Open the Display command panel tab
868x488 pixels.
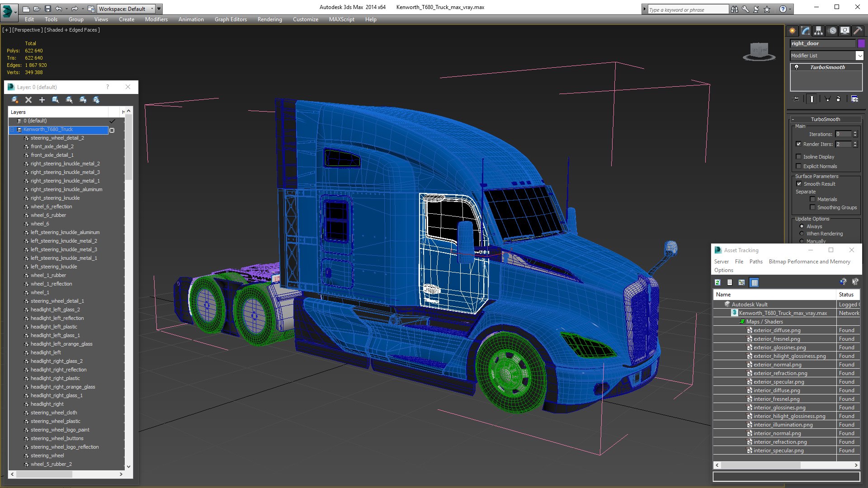845,31
